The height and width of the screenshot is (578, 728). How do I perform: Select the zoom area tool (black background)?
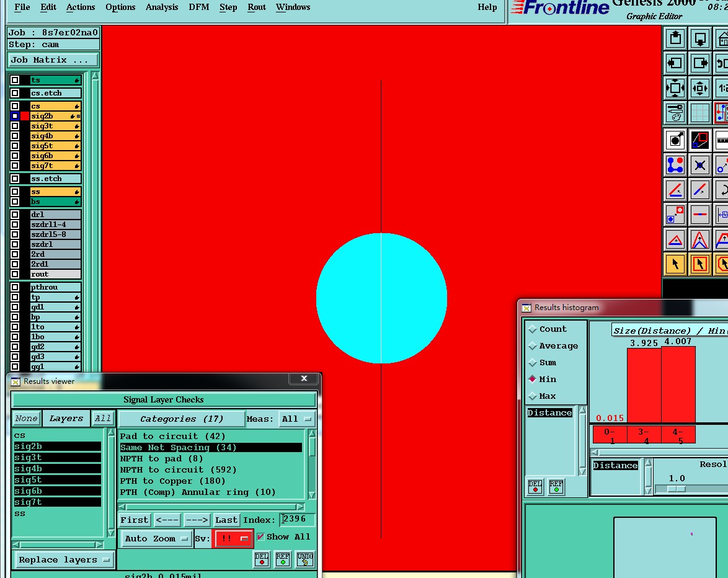pos(699,140)
